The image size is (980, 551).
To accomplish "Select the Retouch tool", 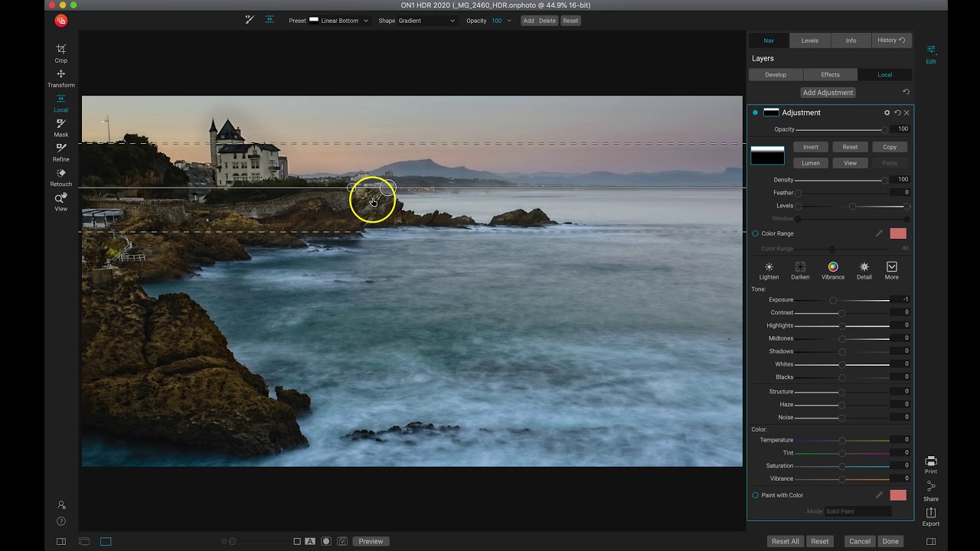I will [x=60, y=177].
